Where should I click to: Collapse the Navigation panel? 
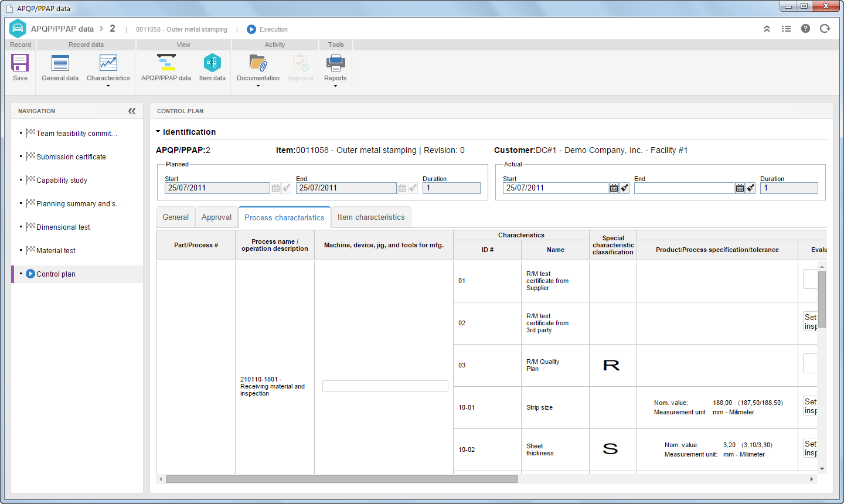point(132,111)
